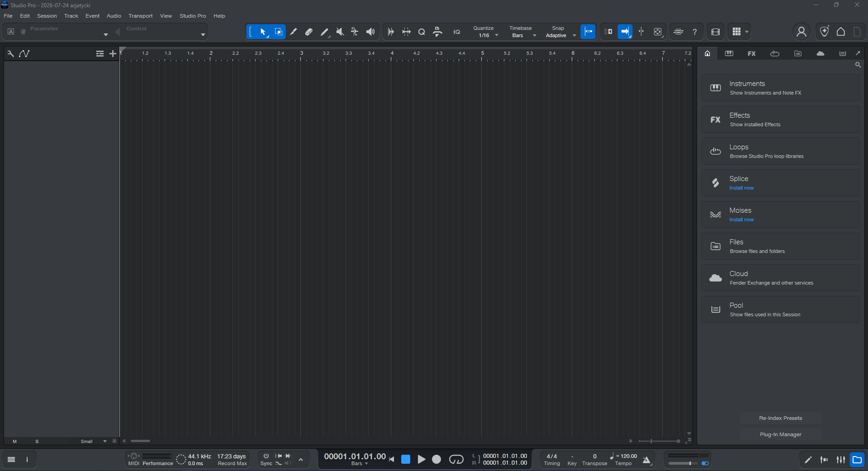Image resolution: width=868 pixels, height=471 pixels.
Task: Open the Event menu
Action: tap(92, 16)
